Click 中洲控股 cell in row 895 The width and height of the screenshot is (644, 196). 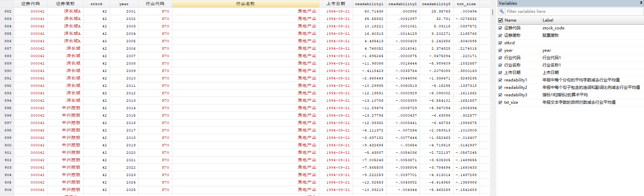pyautogui.click(x=65, y=108)
